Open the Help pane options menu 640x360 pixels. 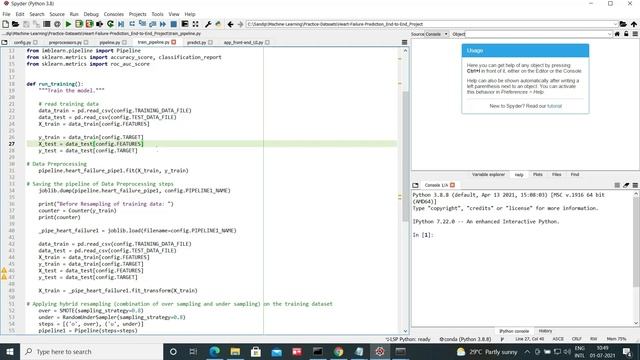coord(635,34)
